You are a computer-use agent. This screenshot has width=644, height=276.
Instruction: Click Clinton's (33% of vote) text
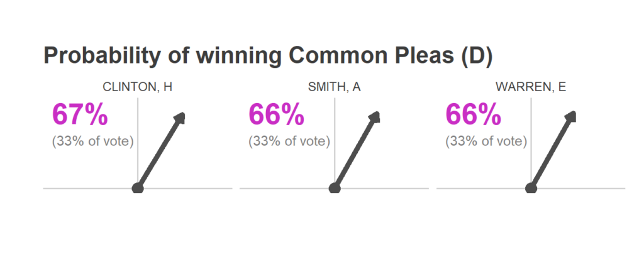(93, 141)
